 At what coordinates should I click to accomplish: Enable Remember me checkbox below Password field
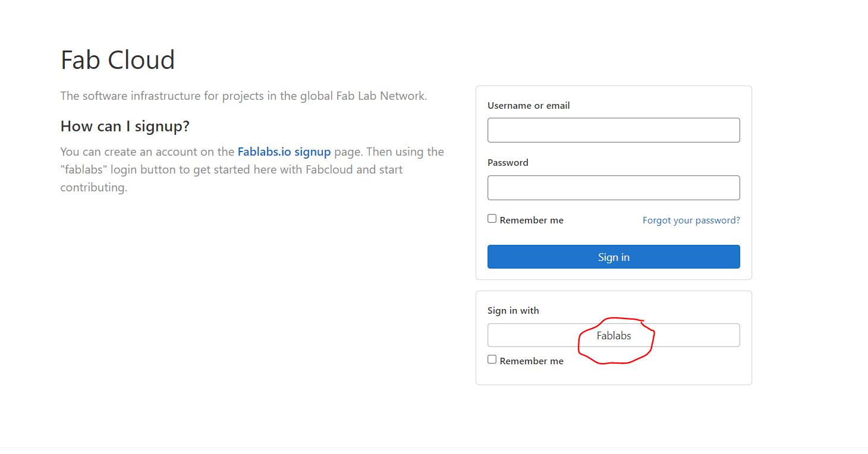tap(492, 219)
